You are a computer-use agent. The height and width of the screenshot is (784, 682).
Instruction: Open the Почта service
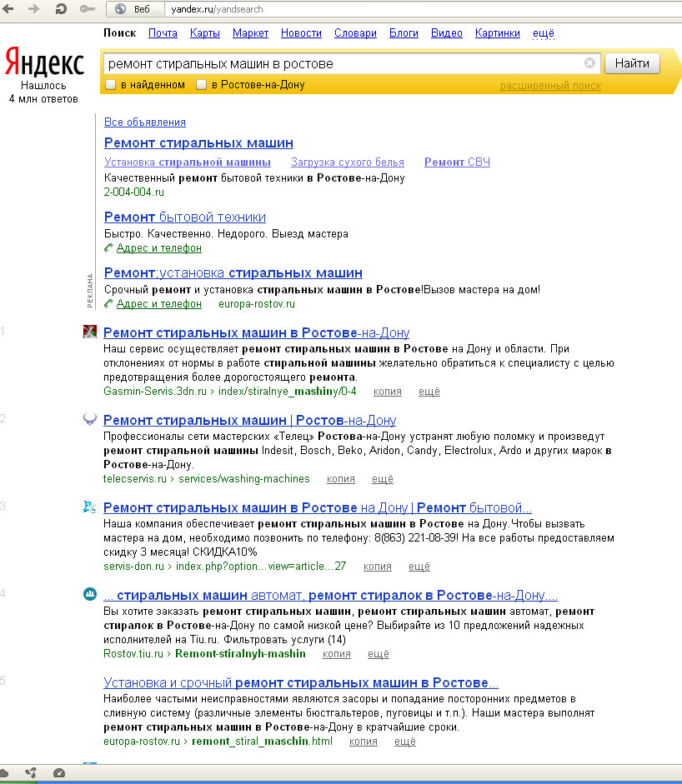click(163, 33)
